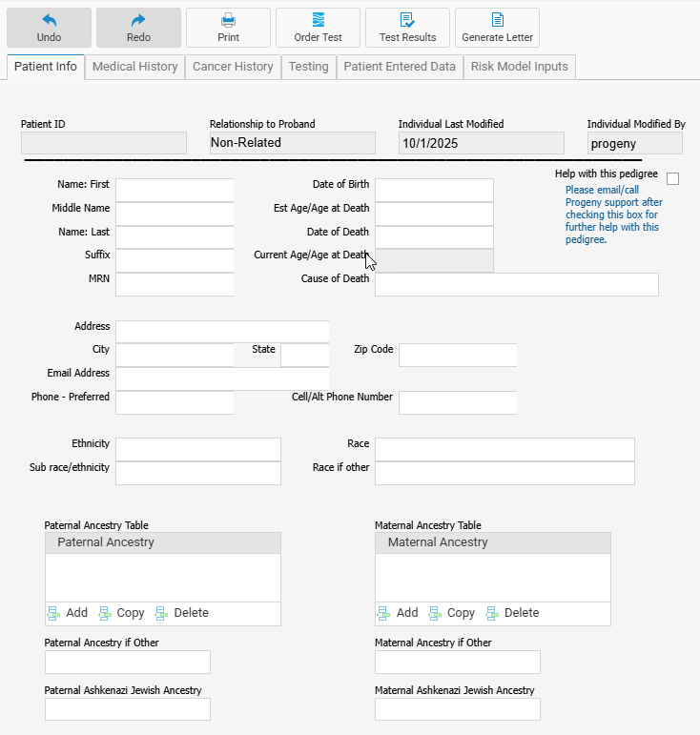
Task: Click the Date of Birth field
Action: (433, 190)
